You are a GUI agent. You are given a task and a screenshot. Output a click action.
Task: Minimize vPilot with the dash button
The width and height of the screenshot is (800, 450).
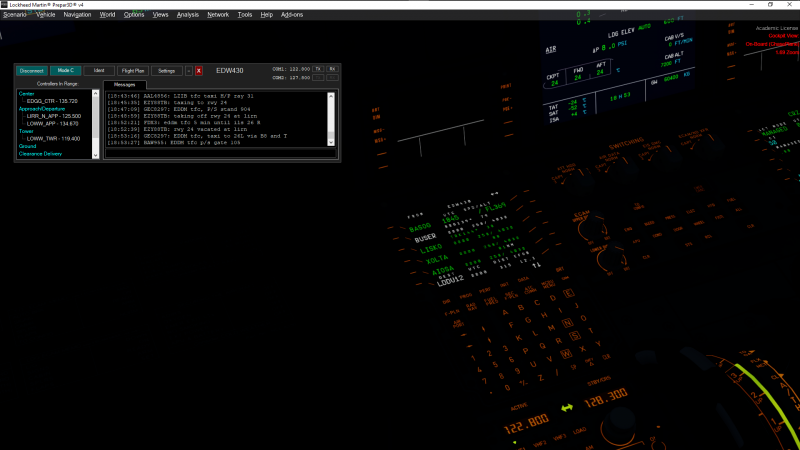[x=189, y=71]
